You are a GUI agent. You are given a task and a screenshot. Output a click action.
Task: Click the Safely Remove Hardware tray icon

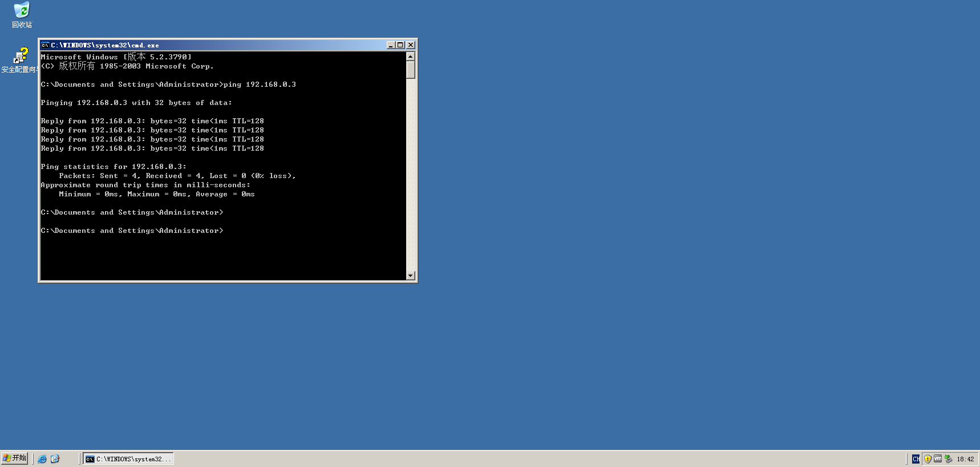[948, 459]
